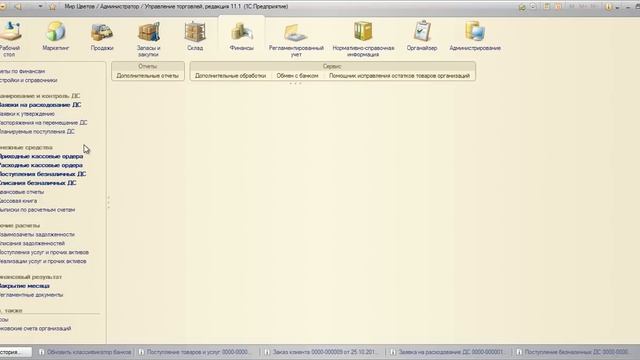The height and width of the screenshot is (360, 640).
Task: Click the yellow info icon in title bar
Action: 609,7
